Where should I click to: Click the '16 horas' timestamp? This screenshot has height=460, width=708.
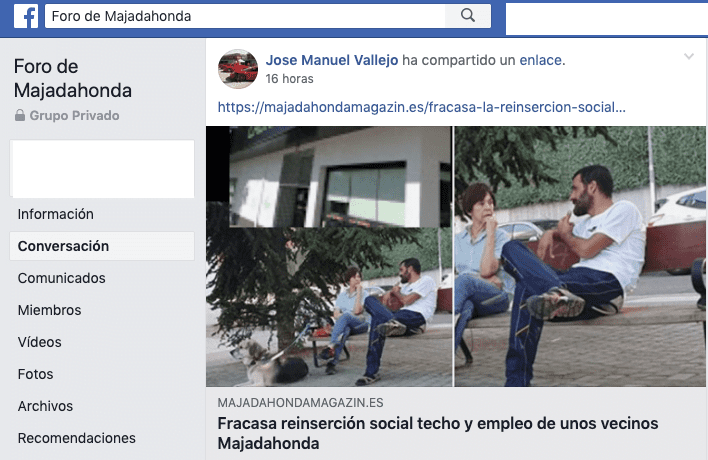point(289,79)
